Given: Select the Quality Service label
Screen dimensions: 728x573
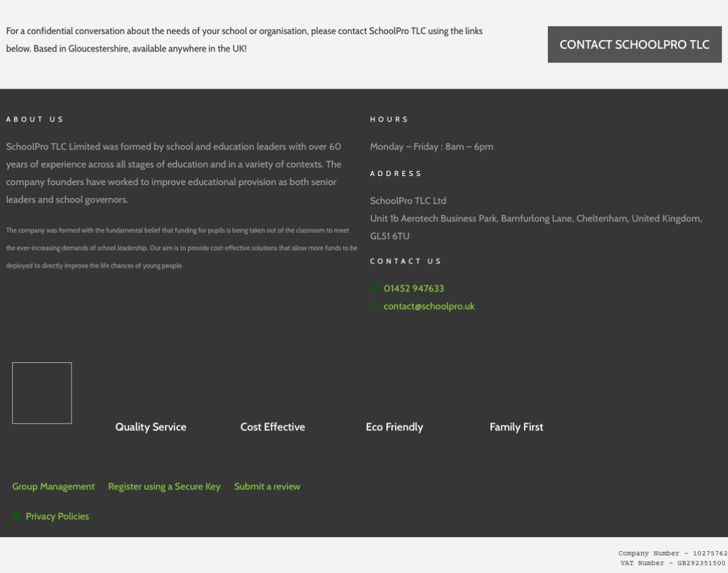Looking at the screenshot, I should [x=151, y=427].
